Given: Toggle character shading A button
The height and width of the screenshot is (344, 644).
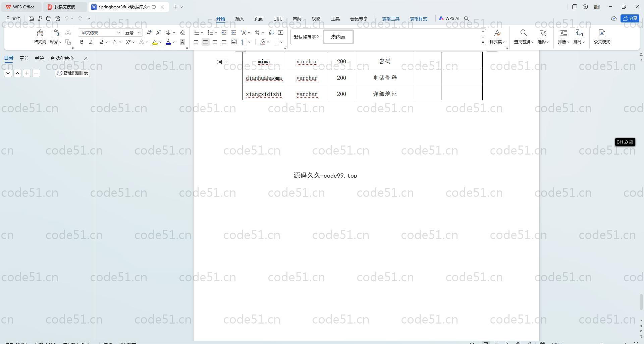Looking at the screenshot, I should [x=182, y=42].
